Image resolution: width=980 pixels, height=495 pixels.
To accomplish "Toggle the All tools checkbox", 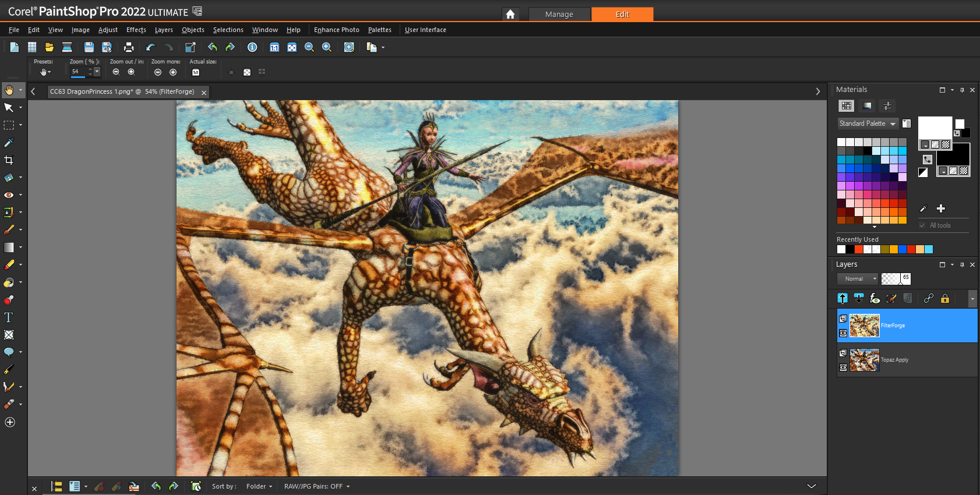I will click(x=922, y=225).
